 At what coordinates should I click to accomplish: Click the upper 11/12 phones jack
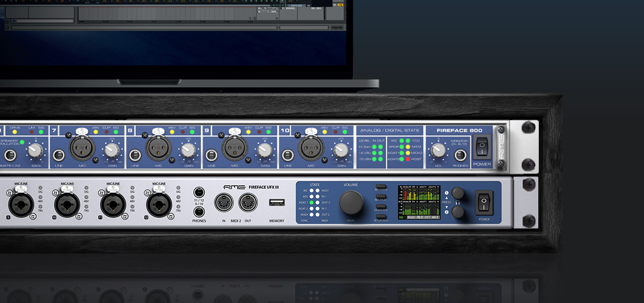199,191
